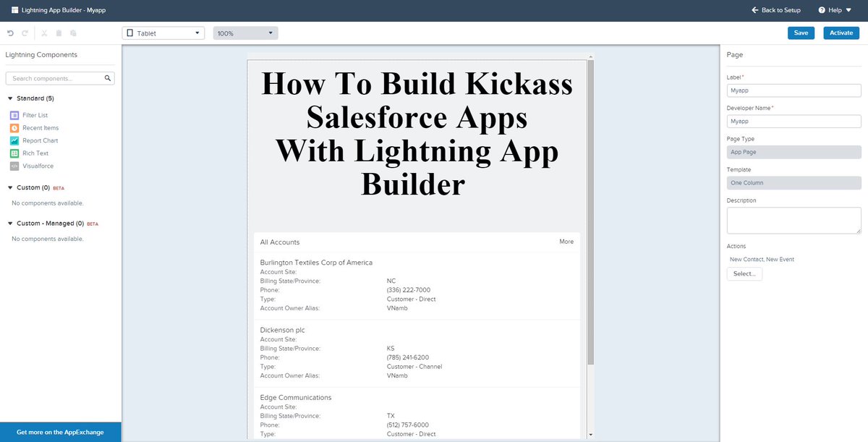Viewport: 868px width, 442px height.
Task: Click the Lightning App Builder logo icon
Action: coord(15,10)
